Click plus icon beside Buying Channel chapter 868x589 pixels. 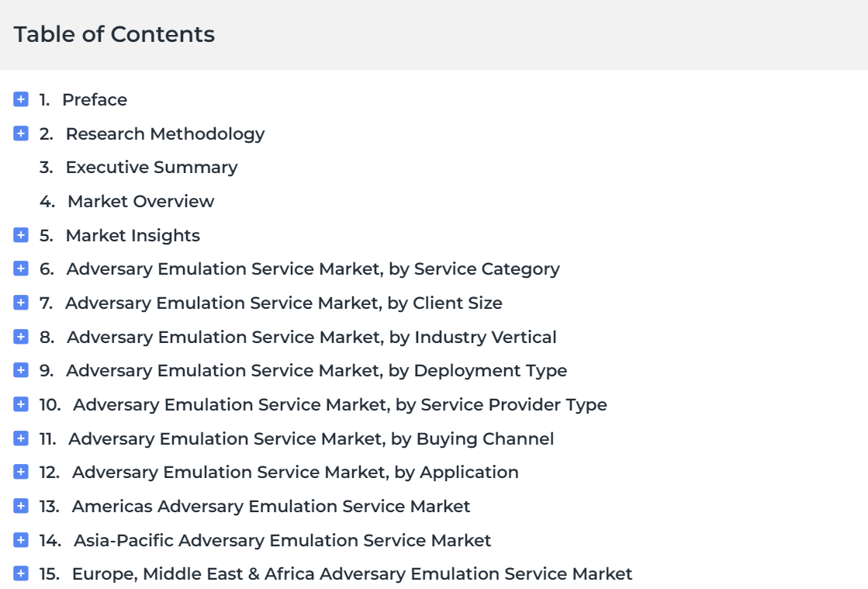[x=21, y=438]
